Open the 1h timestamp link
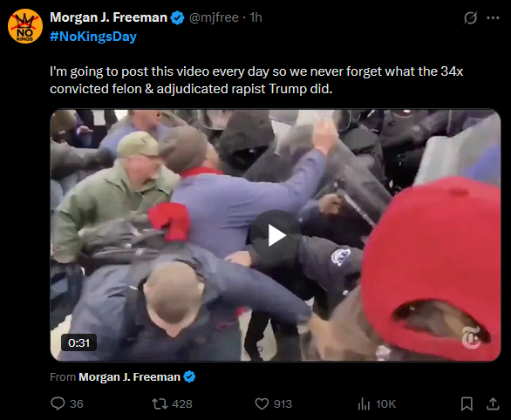The image size is (511, 420). (255, 17)
